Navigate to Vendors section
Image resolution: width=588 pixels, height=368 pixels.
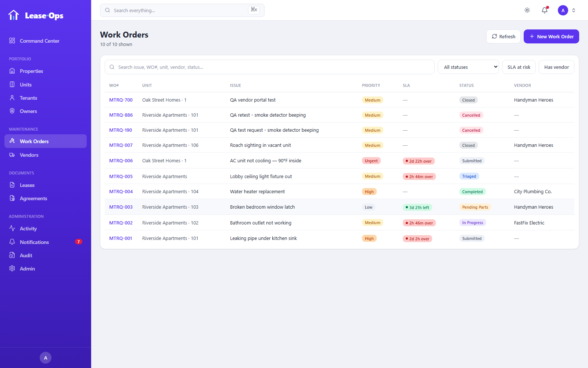[46, 155]
